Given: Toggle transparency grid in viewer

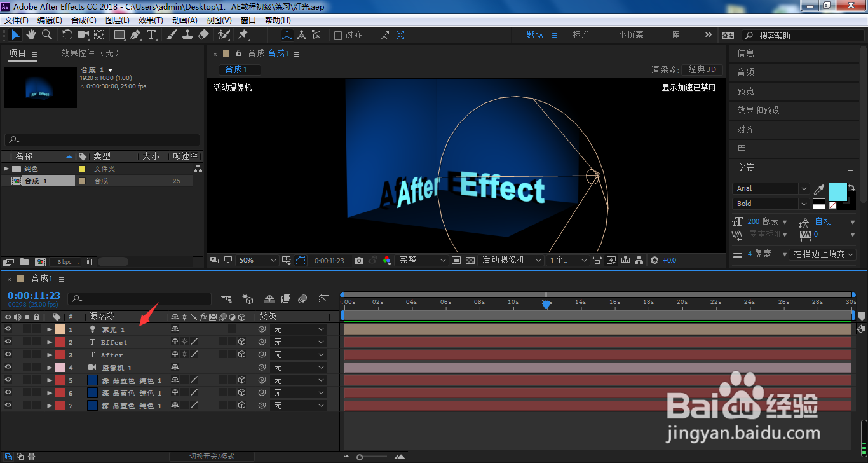Looking at the screenshot, I should [470, 260].
